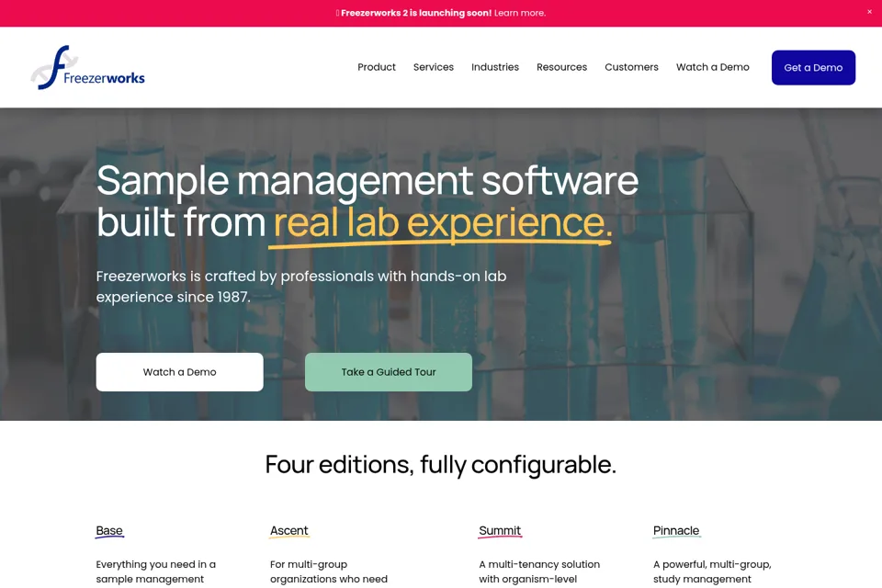Open the Ascent edition link

point(289,531)
